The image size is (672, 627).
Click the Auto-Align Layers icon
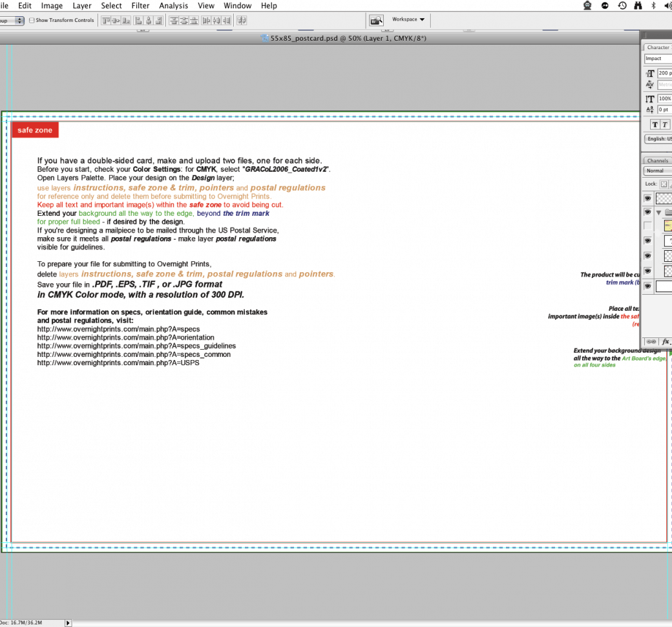pos(242,21)
